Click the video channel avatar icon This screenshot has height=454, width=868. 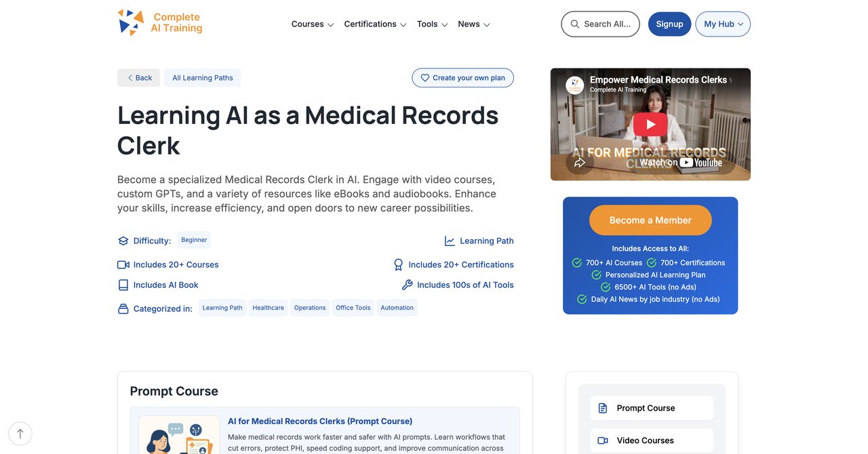[575, 85]
